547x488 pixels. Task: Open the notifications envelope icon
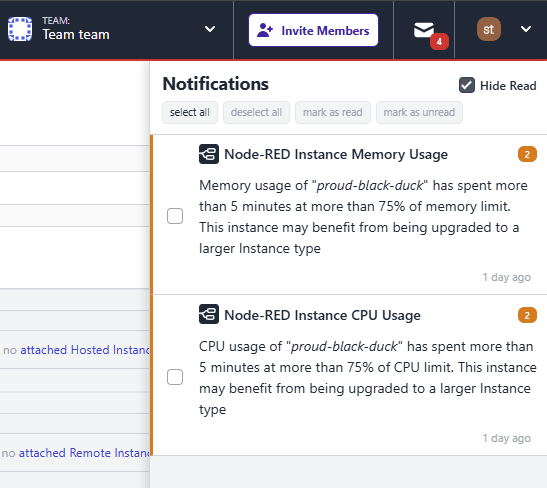pos(424,30)
